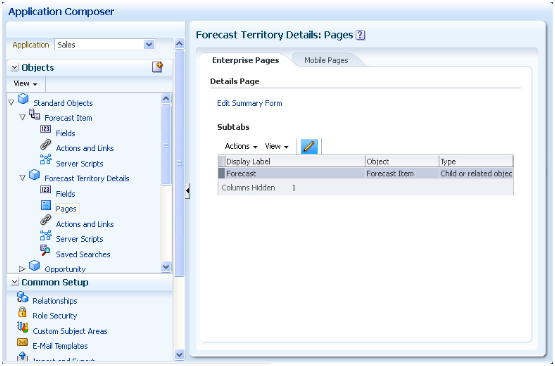Click Fields icon under Forecast Territory Details

tap(45, 190)
